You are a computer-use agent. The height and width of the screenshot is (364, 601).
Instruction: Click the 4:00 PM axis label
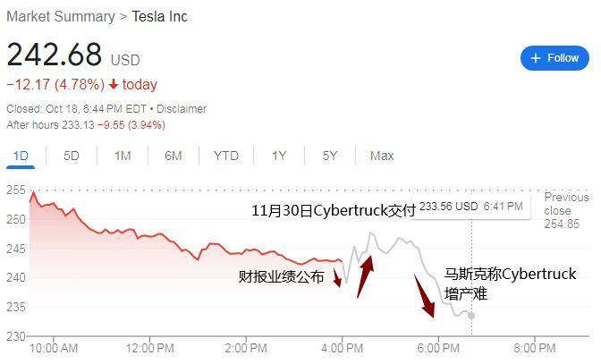coord(343,348)
